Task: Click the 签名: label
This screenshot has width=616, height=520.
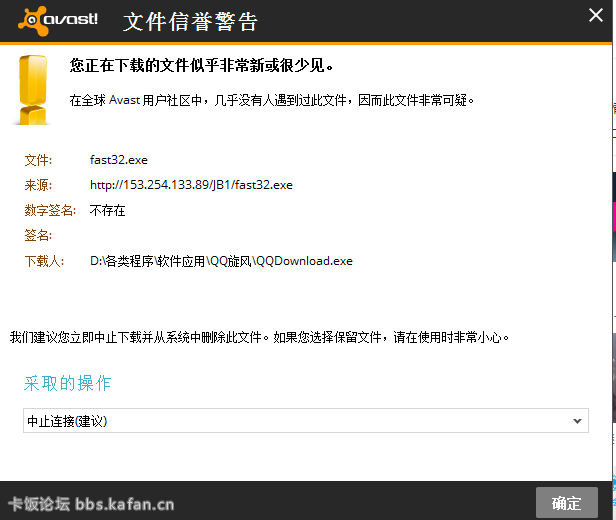Action: (38, 235)
